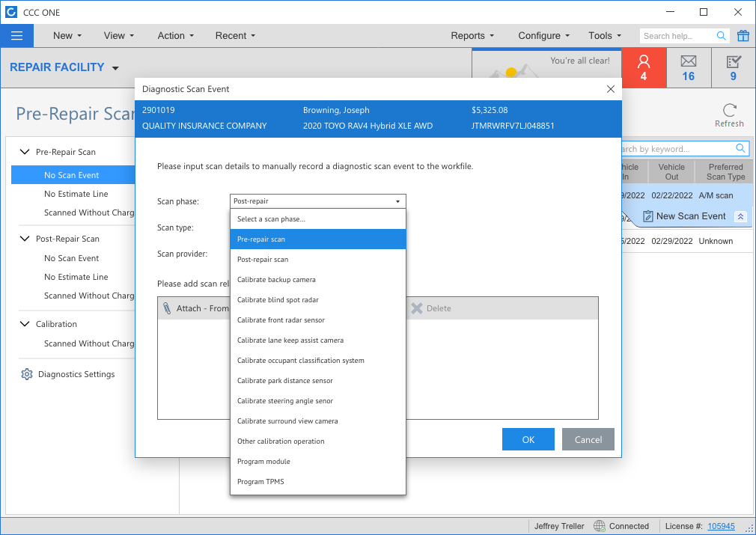Collapse the Calibration tree section
The image size is (756, 535).
coord(25,324)
